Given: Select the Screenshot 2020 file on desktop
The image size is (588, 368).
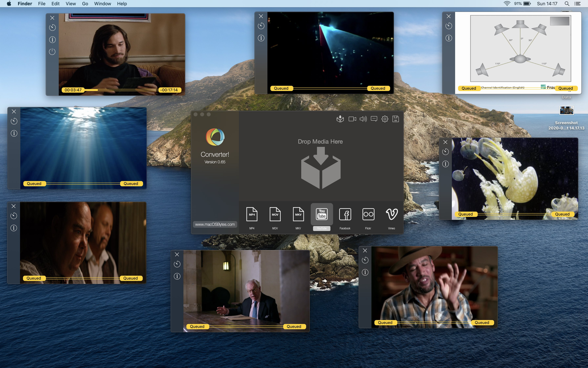Looking at the screenshot, I should (566, 118).
